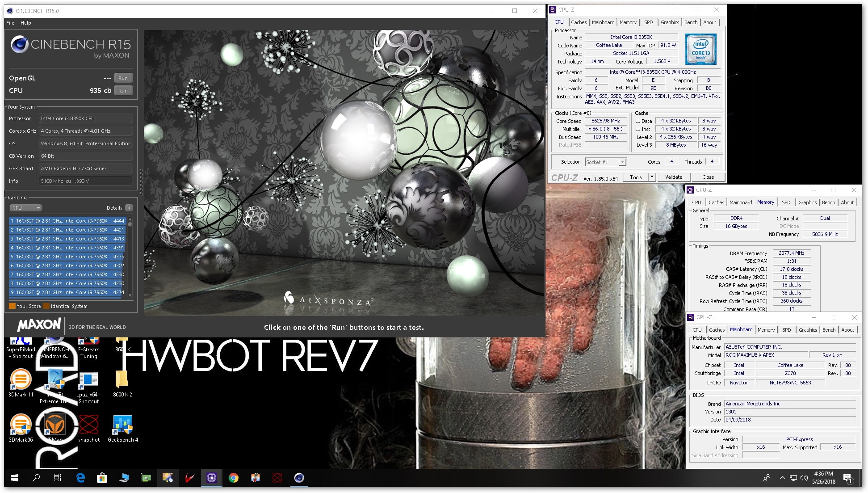Click the ranking list scrollbar down arrow
The width and height of the screenshot is (868, 493).
[x=130, y=295]
